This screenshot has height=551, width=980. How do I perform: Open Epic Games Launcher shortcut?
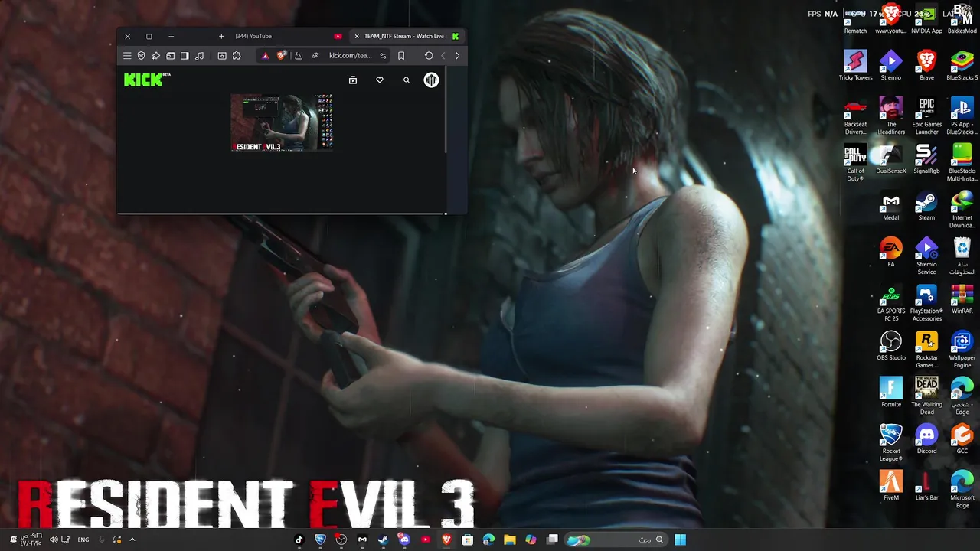[926, 116]
